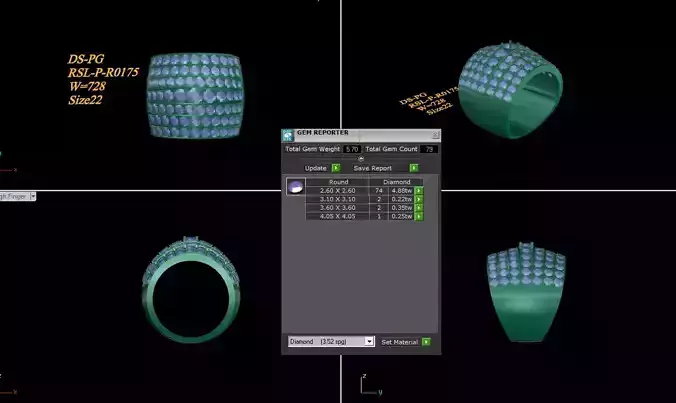Click the 0.22tw weight cell
This screenshot has width=676, height=403.
tap(401, 199)
